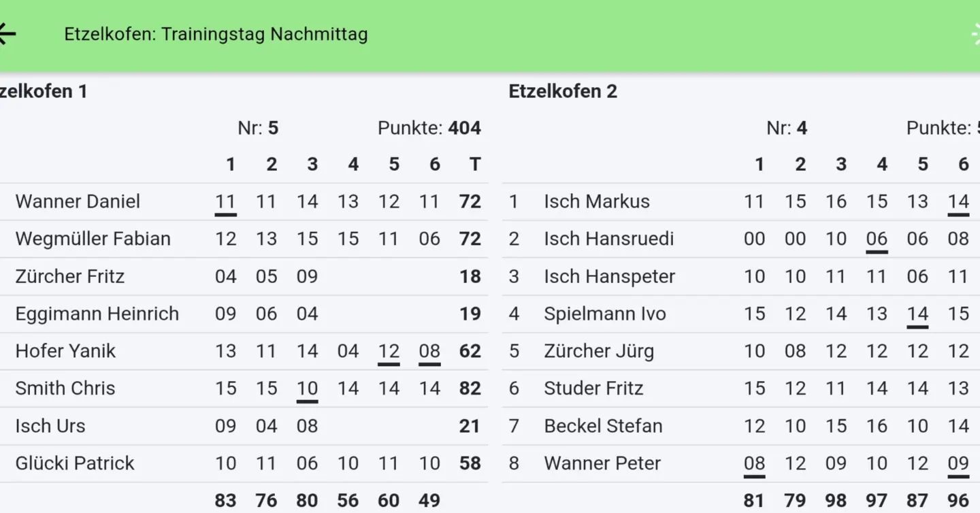Tap Smith Chris player name
This screenshot has height=513, width=980.
click(x=65, y=388)
